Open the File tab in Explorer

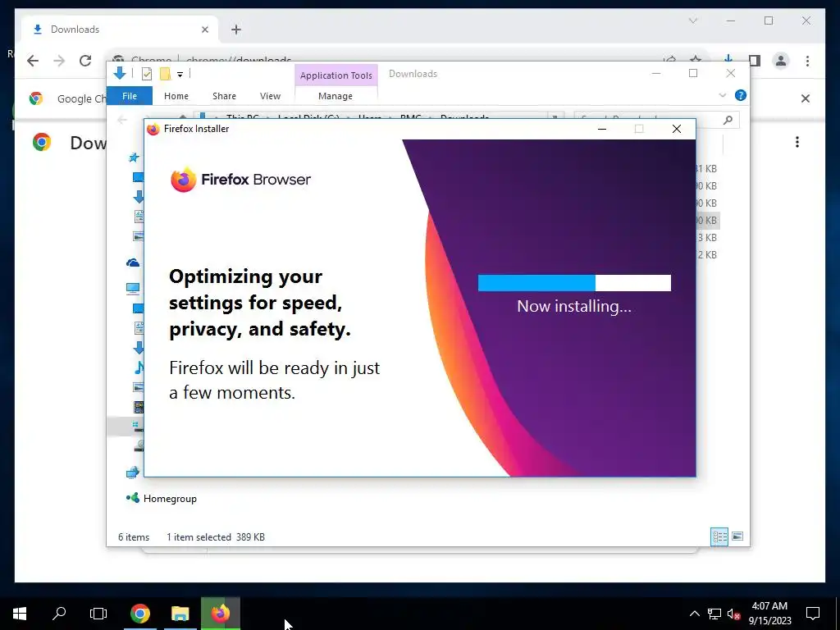point(130,96)
